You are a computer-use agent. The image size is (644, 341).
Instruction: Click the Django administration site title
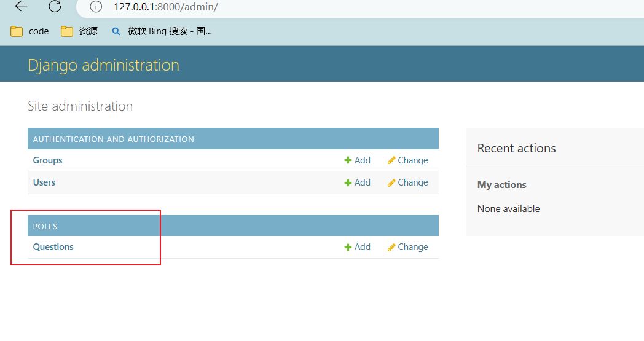[x=103, y=65]
